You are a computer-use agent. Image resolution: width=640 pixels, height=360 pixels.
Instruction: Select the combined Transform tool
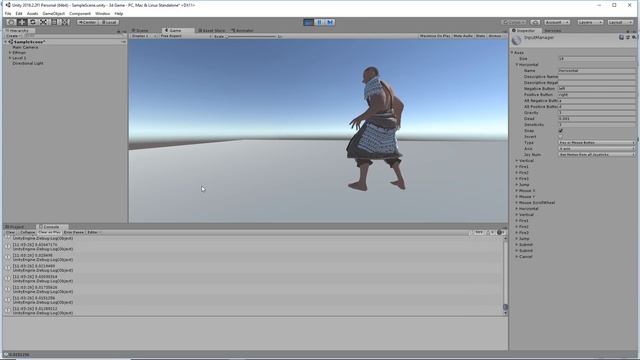65,22
